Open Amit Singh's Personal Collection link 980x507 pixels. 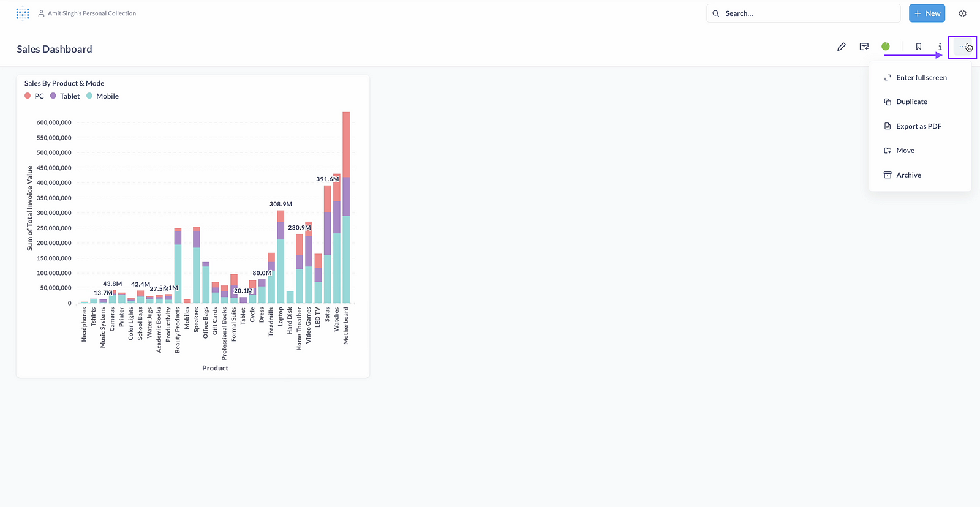point(92,13)
